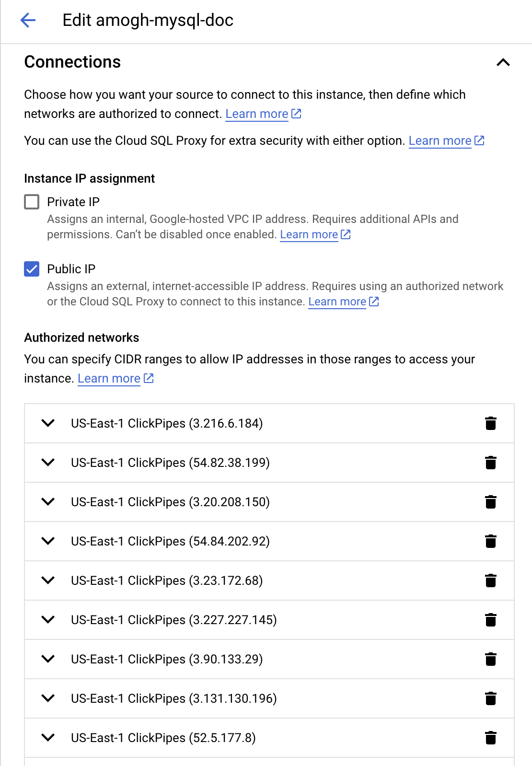Enable the Private IP checkbox
The image size is (532, 766).
pyautogui.click(x=31, y=202)
